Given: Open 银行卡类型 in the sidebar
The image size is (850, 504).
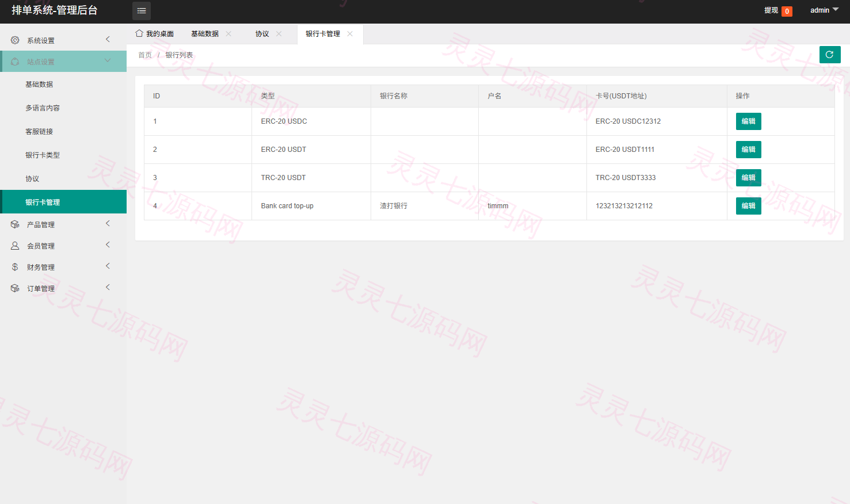Looking at the screenshot, I should [63, 155].
